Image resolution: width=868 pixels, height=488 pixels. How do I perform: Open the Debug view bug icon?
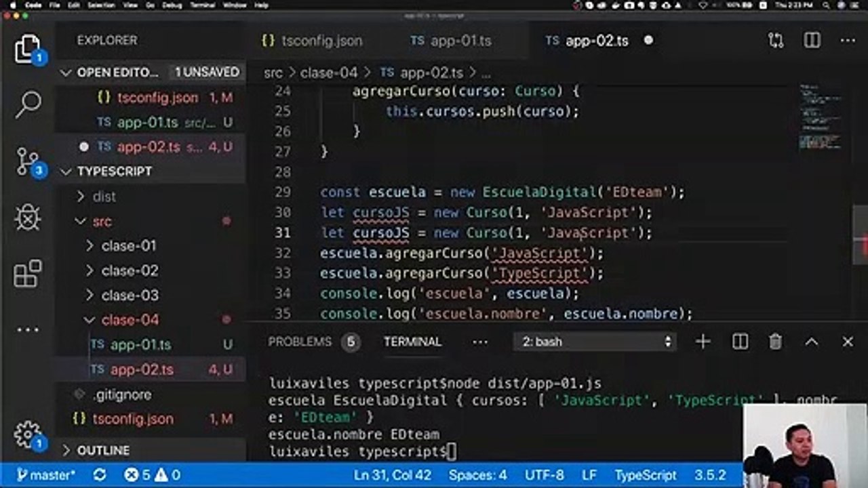tap(27, 218)
